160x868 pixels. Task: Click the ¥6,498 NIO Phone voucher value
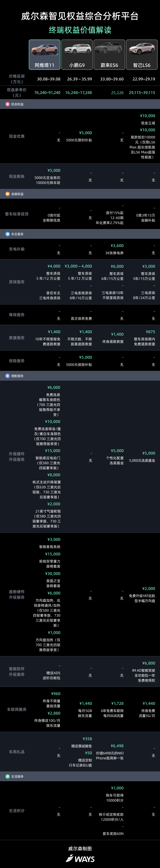(x=117, y=746)
